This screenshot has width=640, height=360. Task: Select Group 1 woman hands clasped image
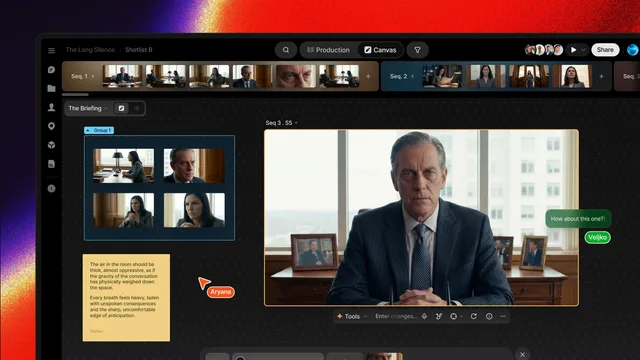[x=123, y=210]
